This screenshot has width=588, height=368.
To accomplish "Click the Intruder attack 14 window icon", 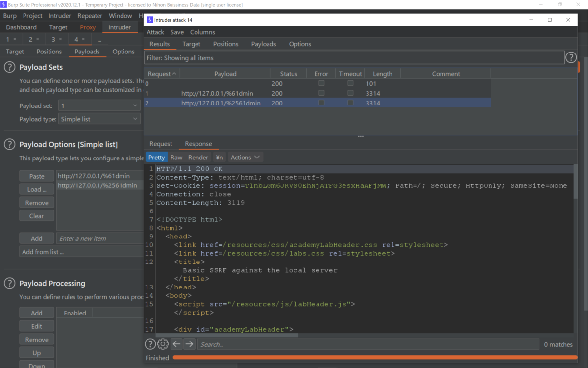I will click(149, 20).
